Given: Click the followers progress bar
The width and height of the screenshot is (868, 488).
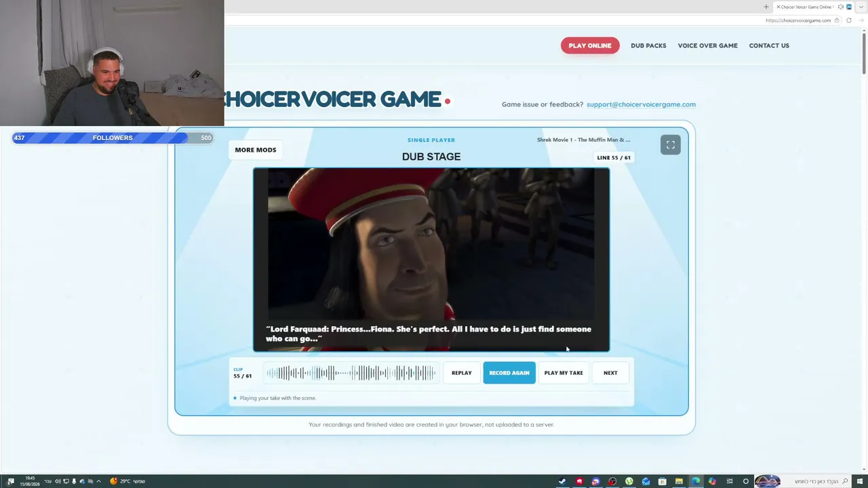Looking at the screenshot, I should coord(113,138).
